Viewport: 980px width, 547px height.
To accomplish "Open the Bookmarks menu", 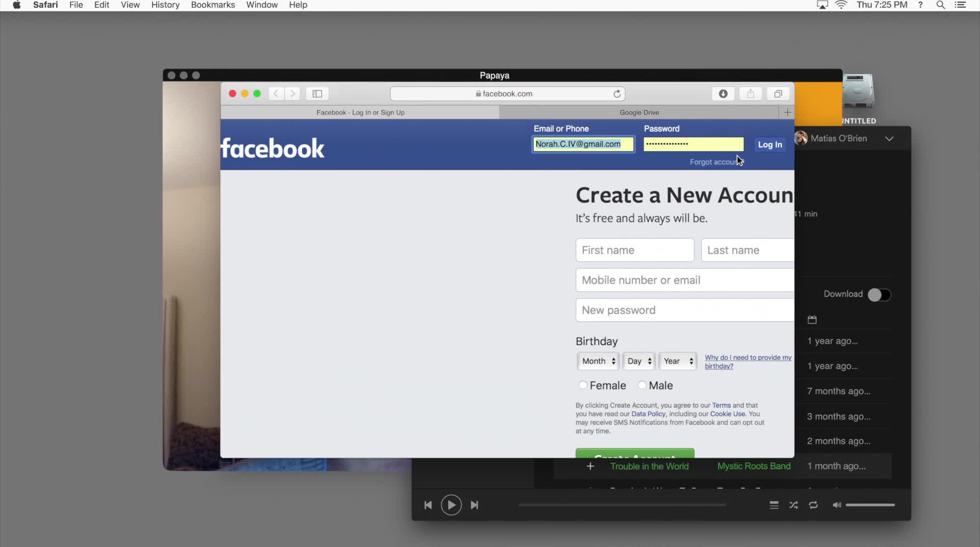I will tap(213, 5).
